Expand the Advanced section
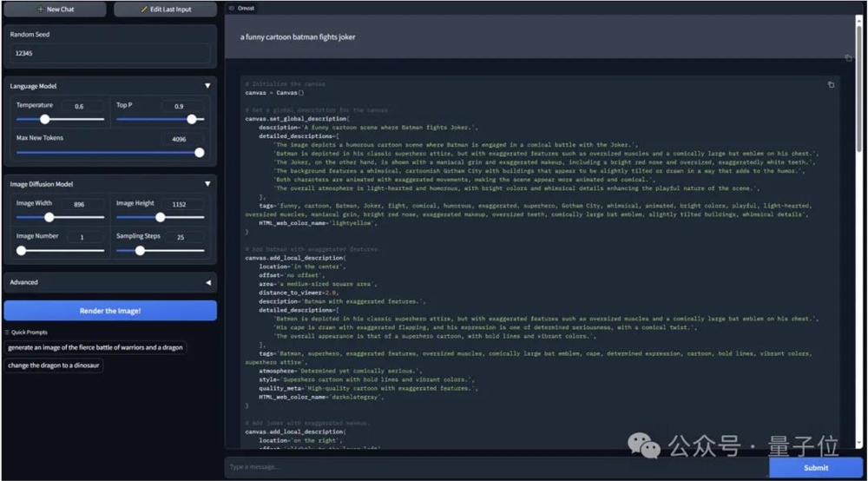The width and height of the screenshot is (868, 481). (x=208, y=282)
